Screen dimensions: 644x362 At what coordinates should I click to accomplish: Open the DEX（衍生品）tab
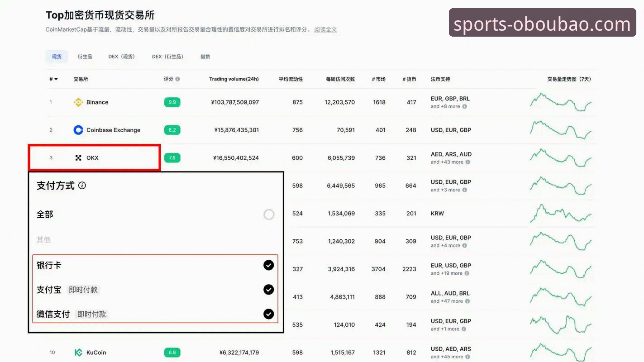pyautogui.click(x=168, y=57)
